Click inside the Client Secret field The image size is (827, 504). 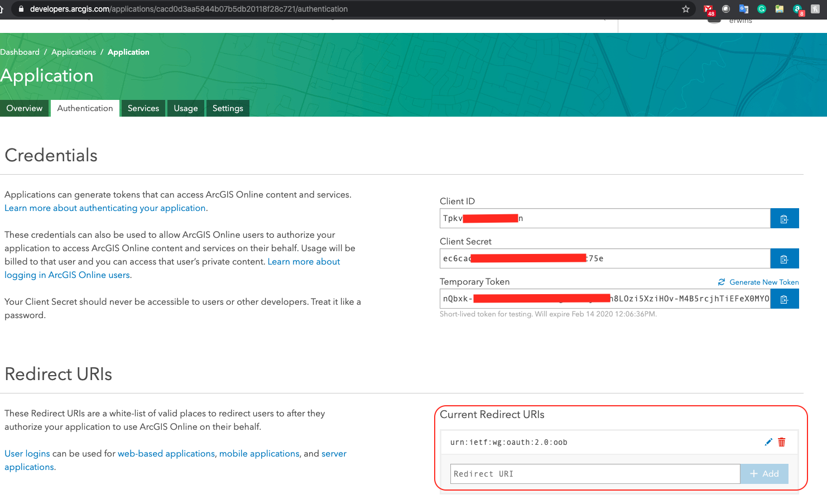pyautogui.click(x=605, y=258)
